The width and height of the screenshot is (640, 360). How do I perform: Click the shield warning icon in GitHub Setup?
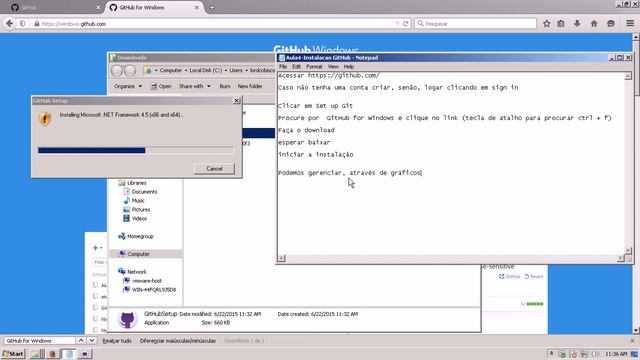pyautogui.click(x=45, y=119)
